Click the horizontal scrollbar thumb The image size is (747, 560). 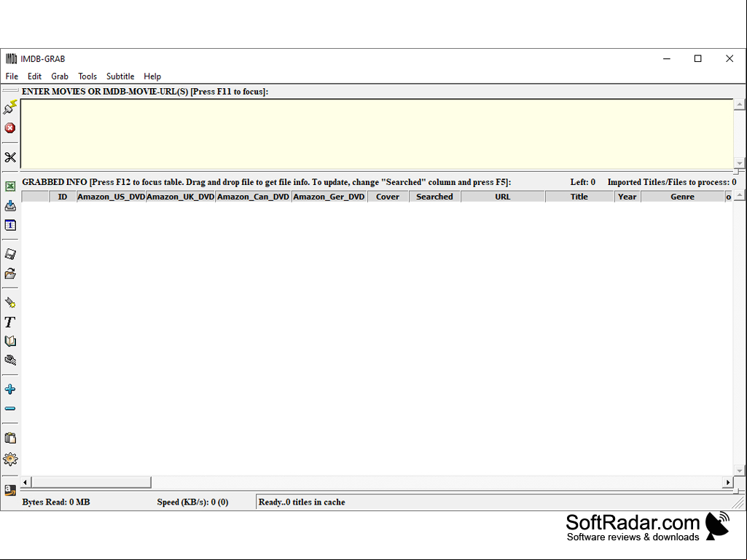(x=91, y=482)
